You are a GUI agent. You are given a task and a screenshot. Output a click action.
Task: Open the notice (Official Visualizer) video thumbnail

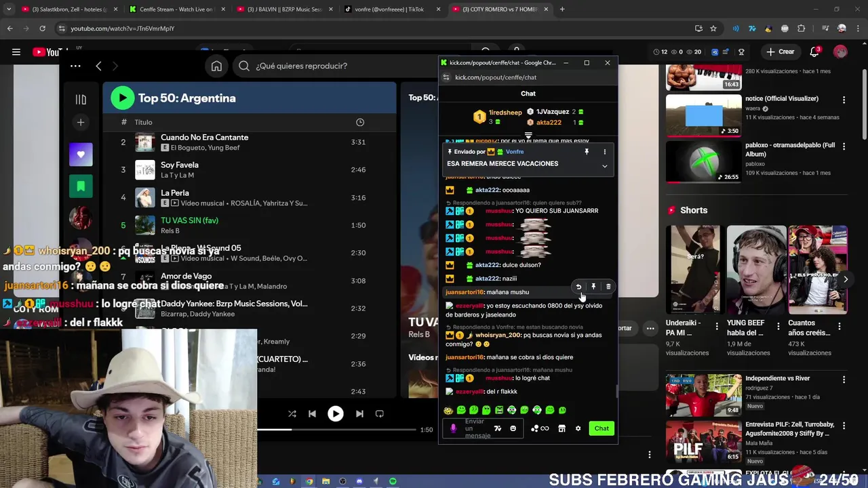pos(703,115)
